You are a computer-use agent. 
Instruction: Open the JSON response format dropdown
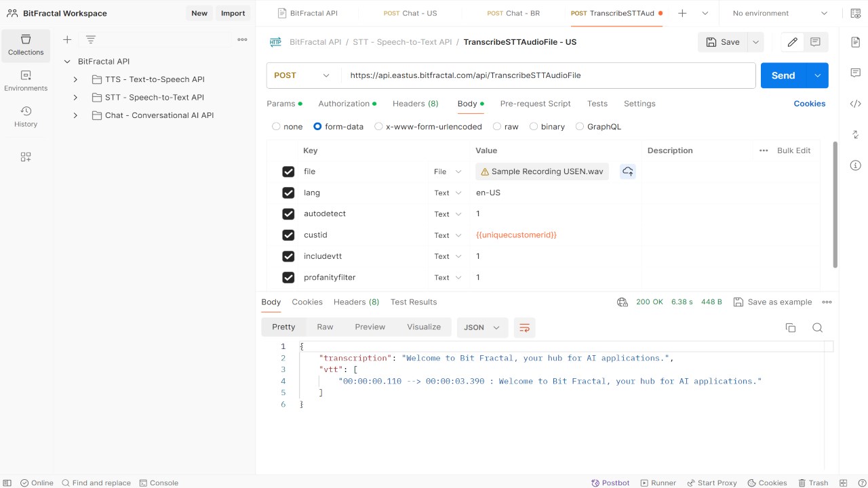point(482,327)
